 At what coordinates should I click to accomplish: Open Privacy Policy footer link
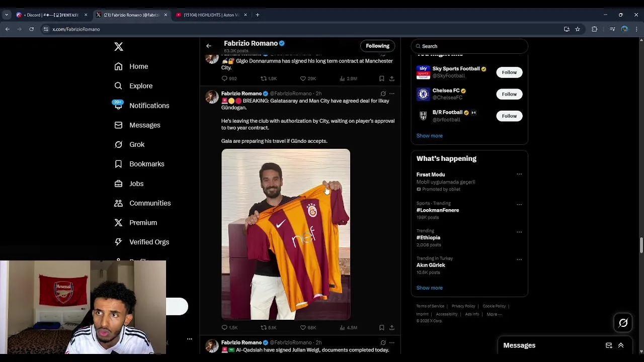(x=463, y=306)
